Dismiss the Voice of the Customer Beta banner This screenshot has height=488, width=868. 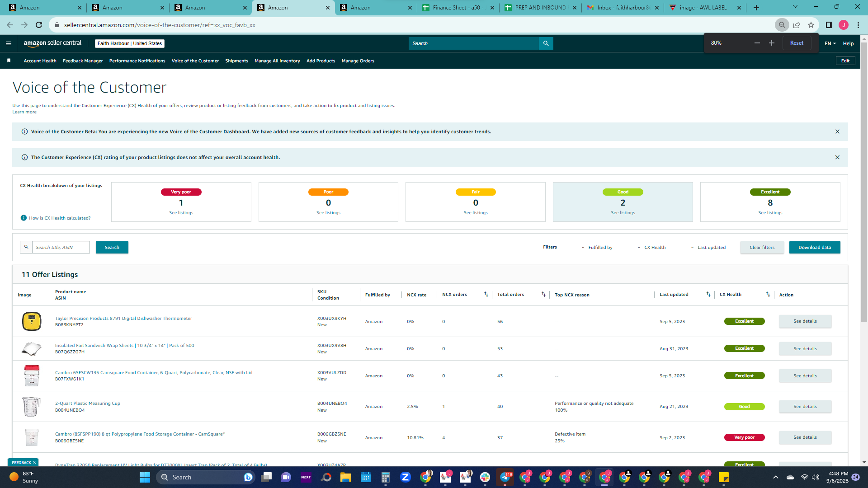[837, 131]
